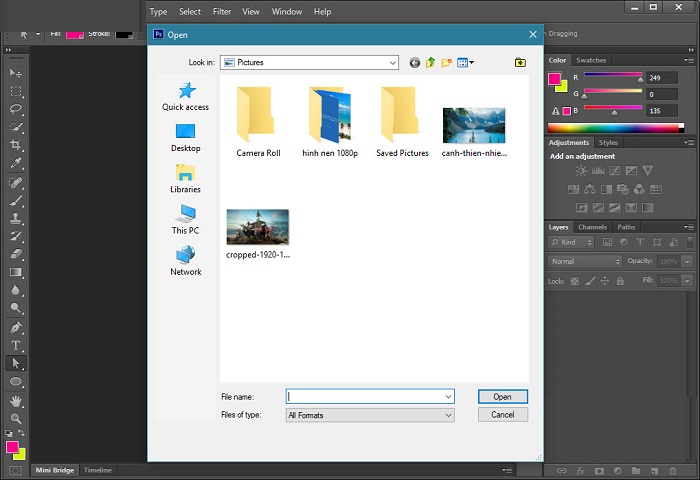Open the Normal blend mode dropdown
Image resolution: width=700 pixels, height=480 pixels.
coord(584,261)
